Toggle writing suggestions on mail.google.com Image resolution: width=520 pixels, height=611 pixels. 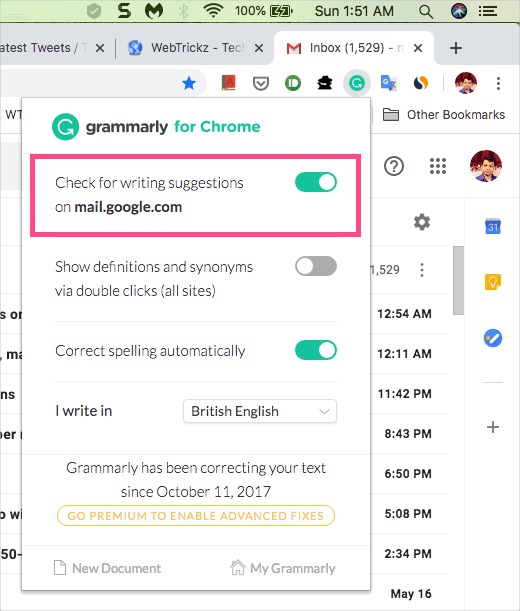click(x=316, y=182)
